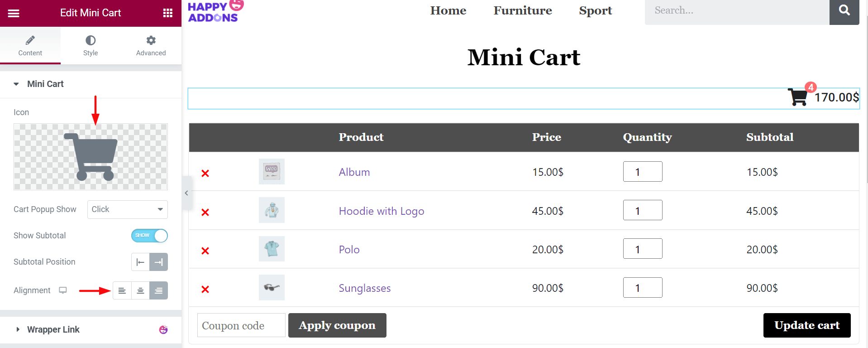Align mini cart to the right

tap(159, 290)
